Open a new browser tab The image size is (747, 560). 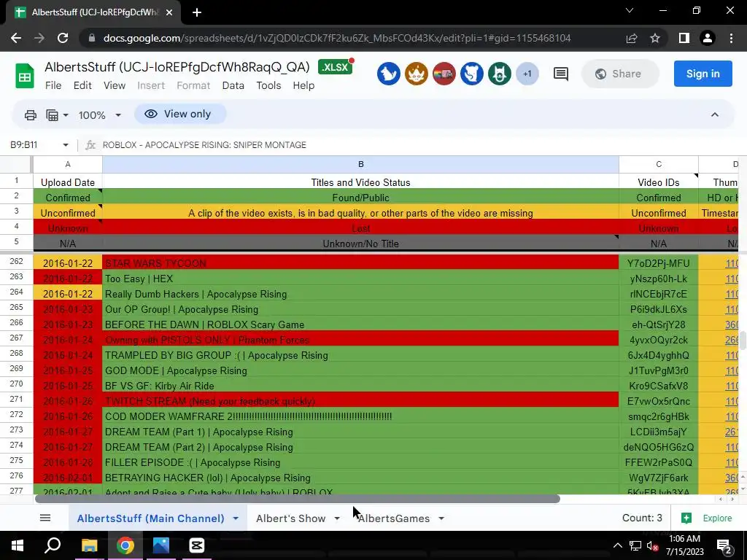(x=197, y=12)
